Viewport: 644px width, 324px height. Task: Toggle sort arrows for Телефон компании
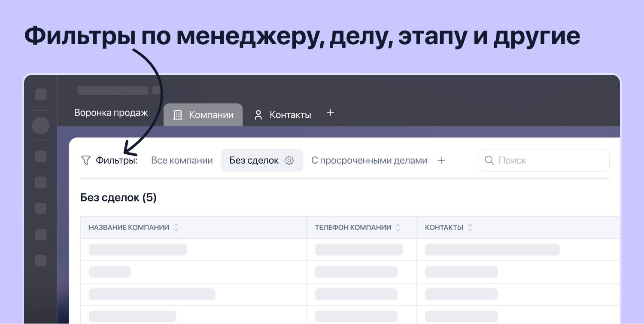click(398, 228)
